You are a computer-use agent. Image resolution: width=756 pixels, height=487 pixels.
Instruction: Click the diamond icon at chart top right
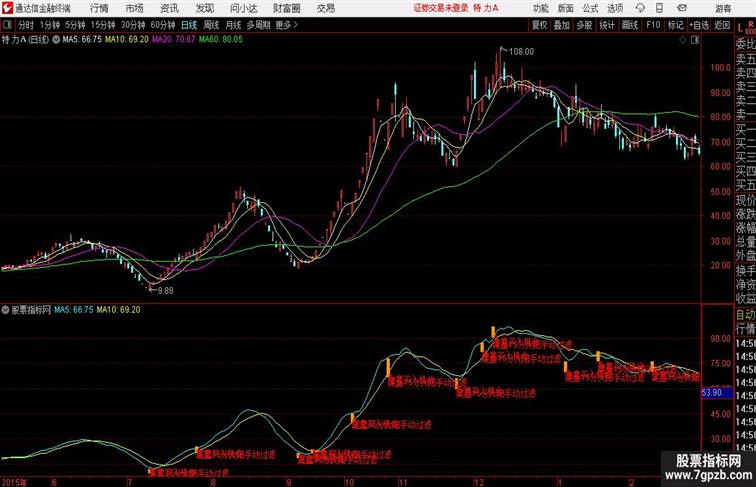click(x=683, y=40)
